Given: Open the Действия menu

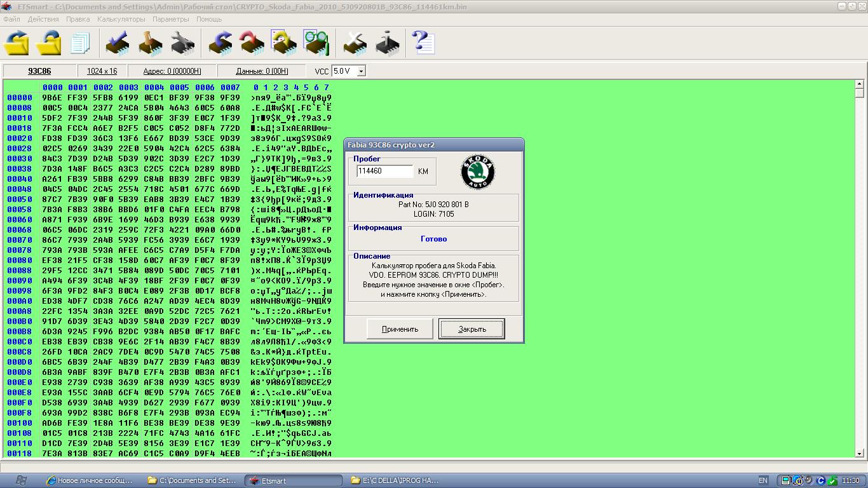Looking at the screenshot, I should (43, 19).
